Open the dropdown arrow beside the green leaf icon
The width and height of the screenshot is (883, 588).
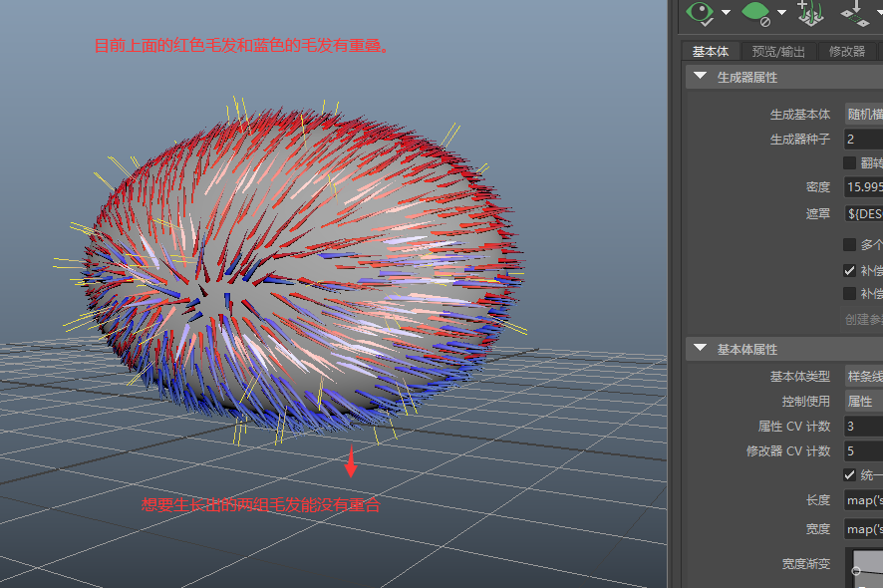tap(781, 12)
